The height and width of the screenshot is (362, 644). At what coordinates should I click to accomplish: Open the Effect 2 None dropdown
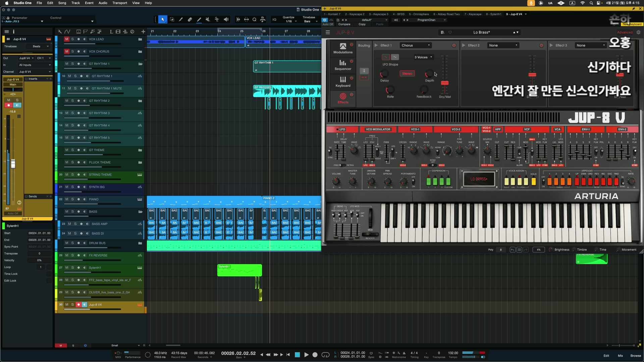point(503,46)
